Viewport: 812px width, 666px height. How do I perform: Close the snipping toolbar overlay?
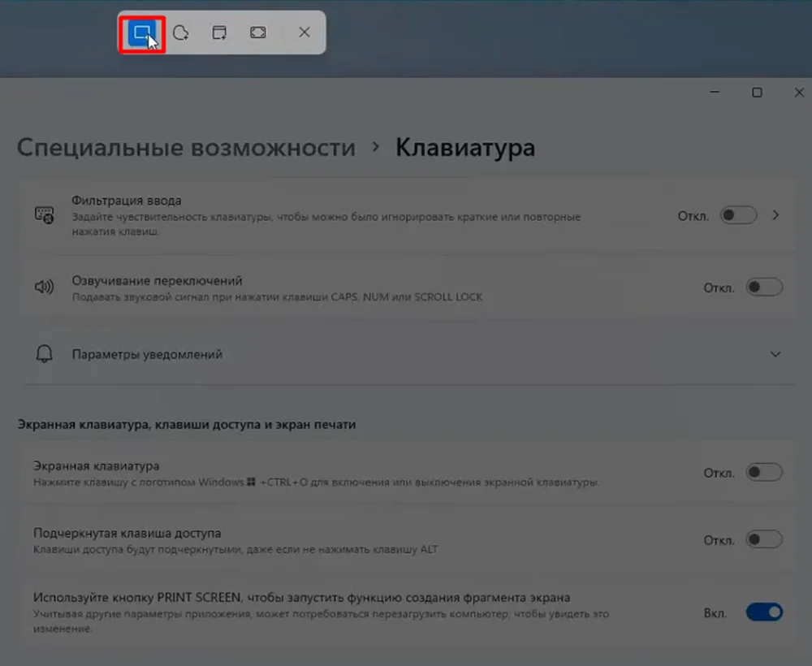coord(304,32)
